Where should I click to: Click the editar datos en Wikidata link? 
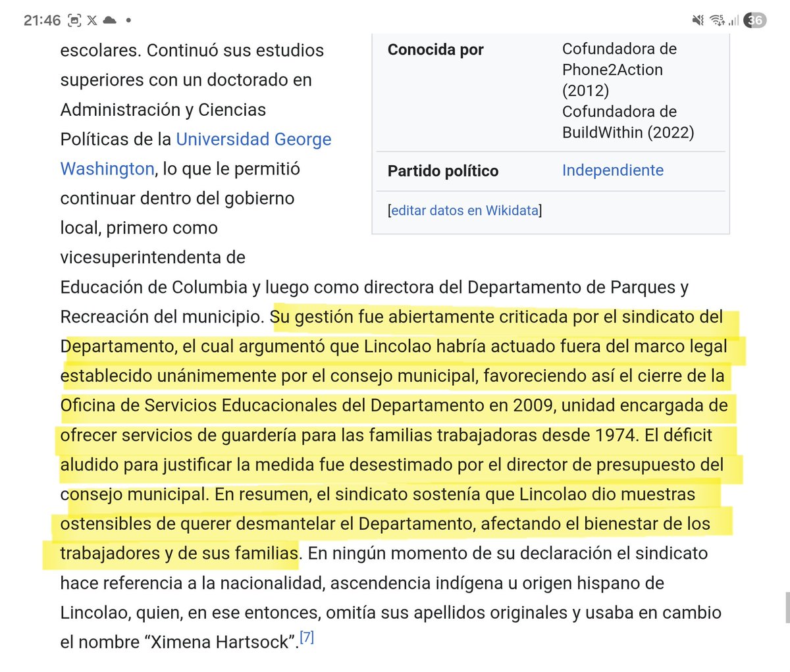click(x=464, y=210)
